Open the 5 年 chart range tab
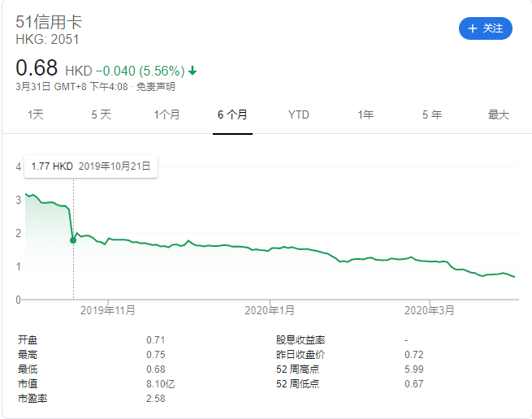 pyautogui.click(x=432, y=114)
